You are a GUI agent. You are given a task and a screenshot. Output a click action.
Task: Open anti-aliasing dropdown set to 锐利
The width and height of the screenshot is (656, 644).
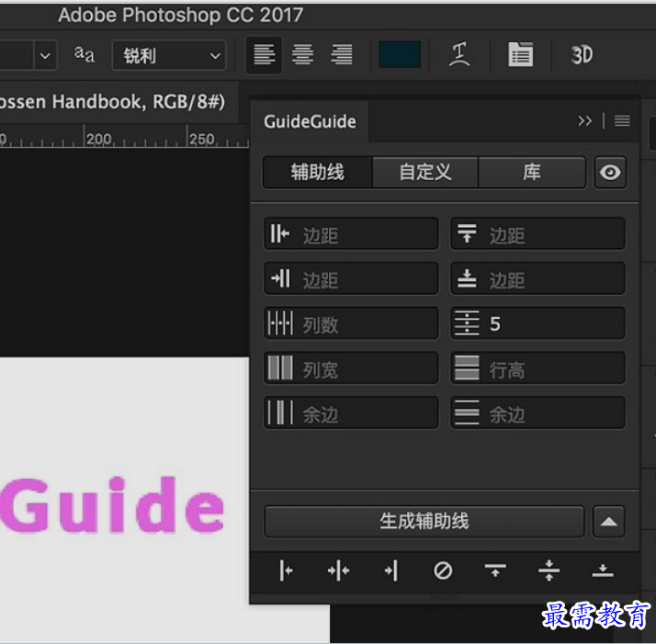[x=169, y=55]
